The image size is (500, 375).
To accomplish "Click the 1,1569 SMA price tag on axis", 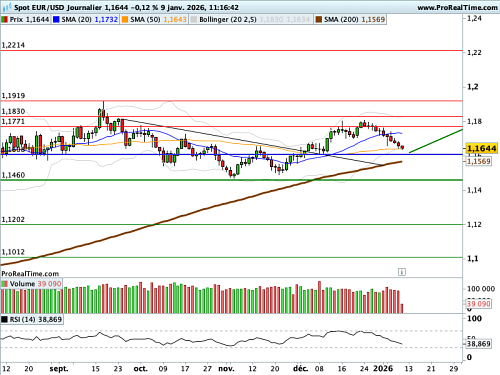I will [x=479, y=161].
